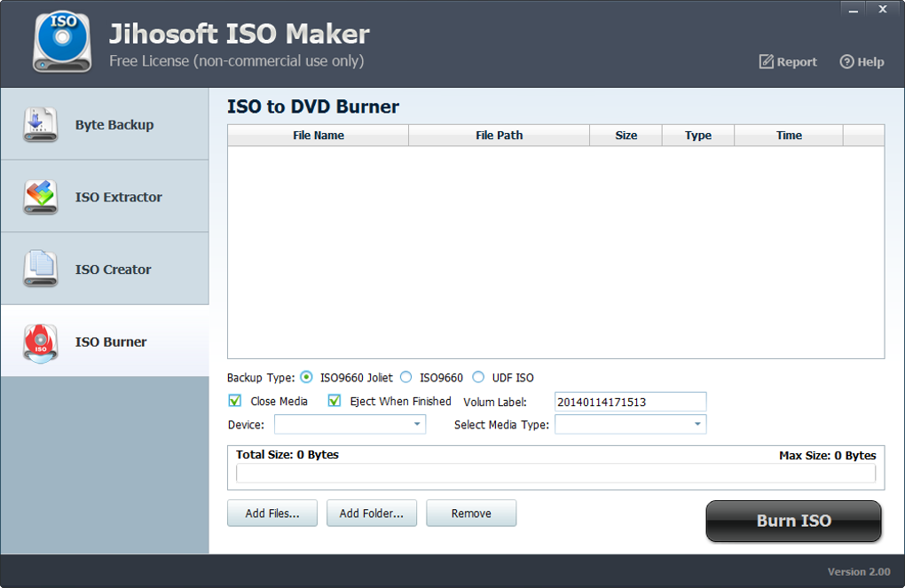Open the Device dropdown

(x=350, y=424)
